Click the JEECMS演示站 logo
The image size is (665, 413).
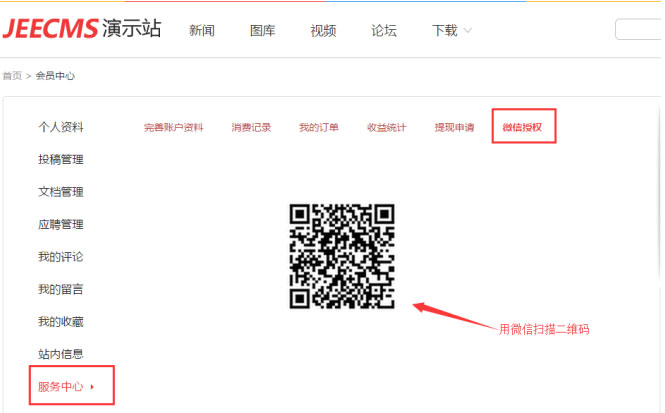[82, 28]
